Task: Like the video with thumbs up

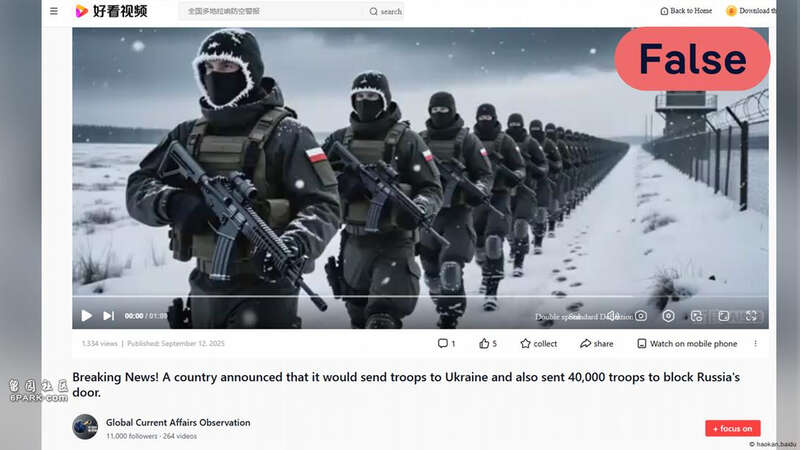Action: [488, 344]
